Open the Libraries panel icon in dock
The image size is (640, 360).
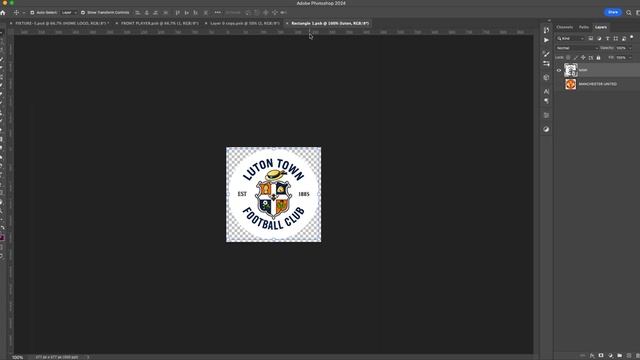point(546,77)
